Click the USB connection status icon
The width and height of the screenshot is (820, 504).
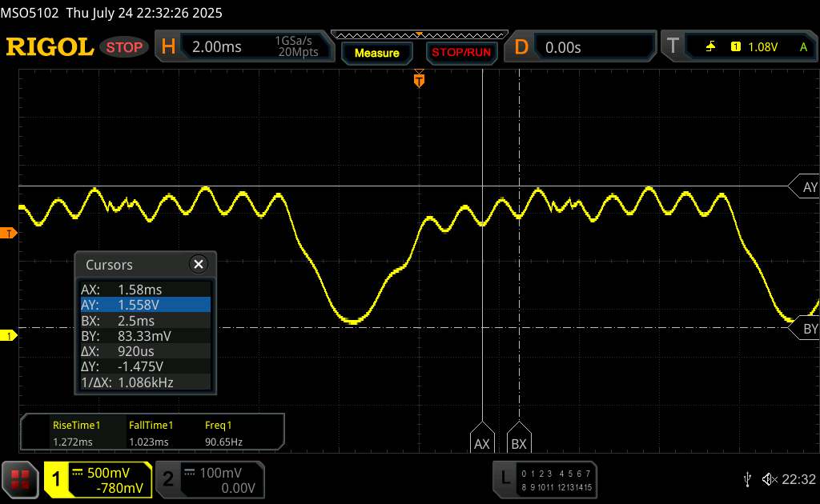[x=748, y=478]
